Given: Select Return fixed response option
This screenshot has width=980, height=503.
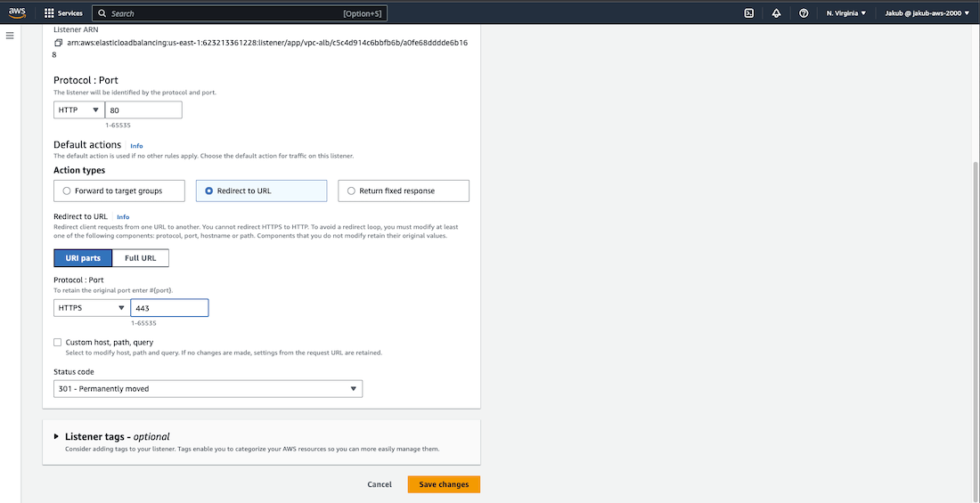Looking at the screenshot, I should coord(352,191).
